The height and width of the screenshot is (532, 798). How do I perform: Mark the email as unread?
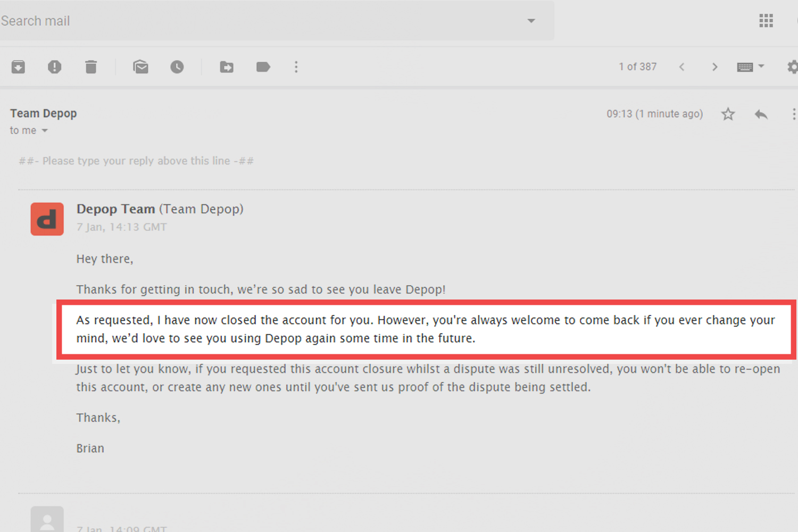tap(141, 67)
